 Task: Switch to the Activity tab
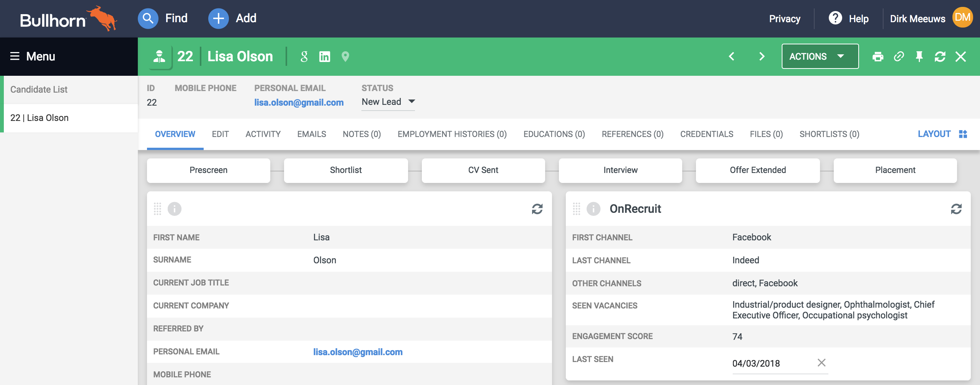click(x=263, y=134)
